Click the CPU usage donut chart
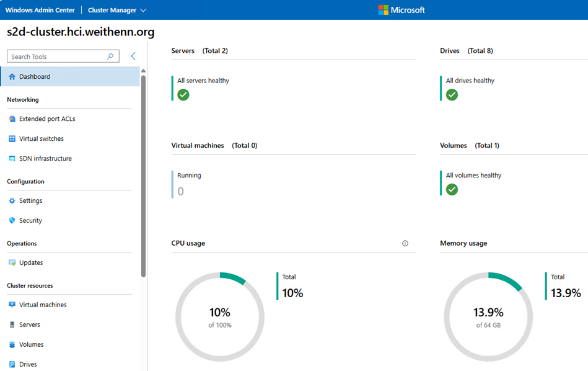The height and width of the screenshot is (371, 588). pos(220,316)
